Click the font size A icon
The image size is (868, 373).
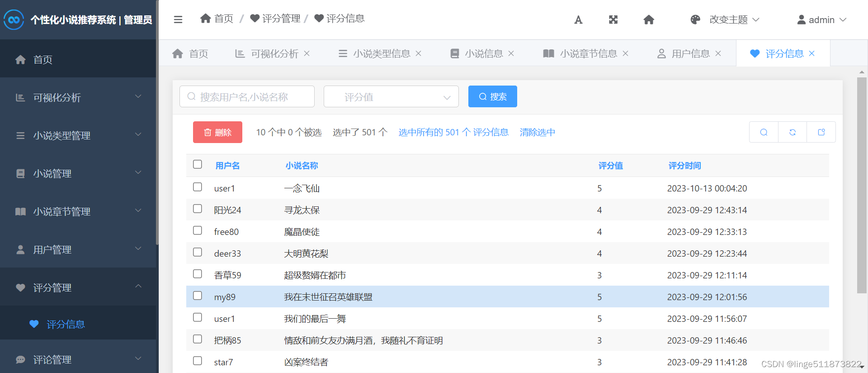pos(578,19)
